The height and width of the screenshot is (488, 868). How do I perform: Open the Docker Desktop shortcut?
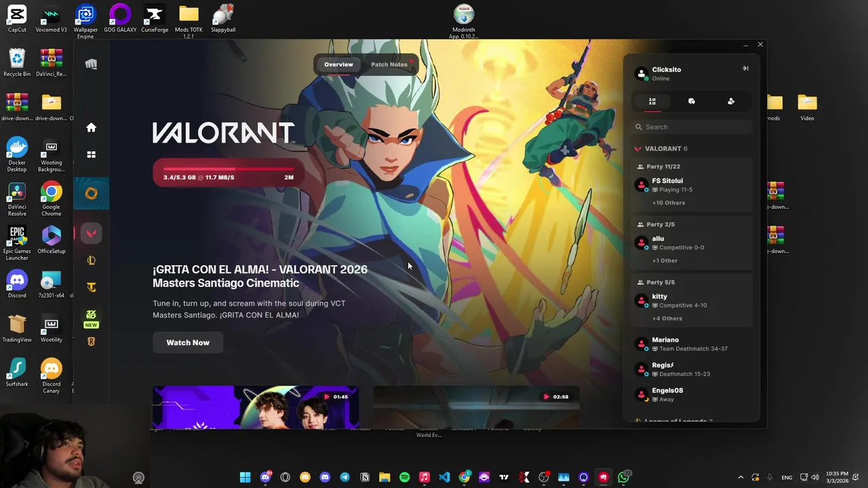coord(17,154)
